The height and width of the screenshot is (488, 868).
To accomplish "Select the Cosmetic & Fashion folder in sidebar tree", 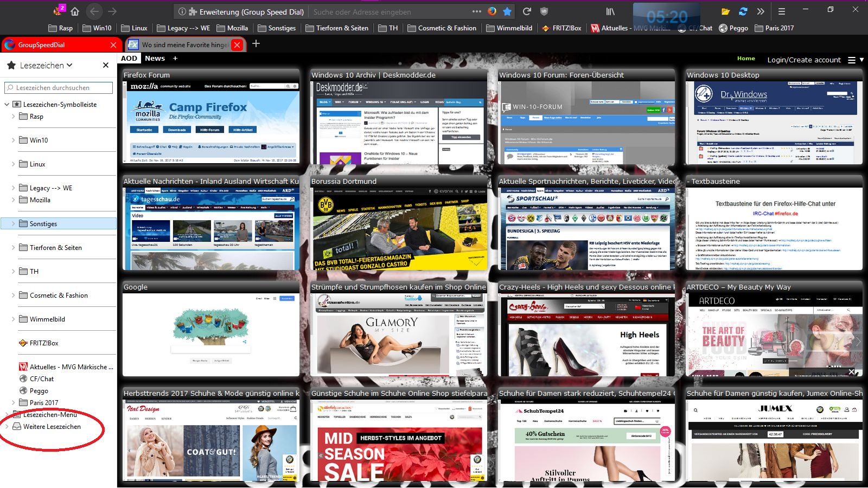I will pos(59,295).
